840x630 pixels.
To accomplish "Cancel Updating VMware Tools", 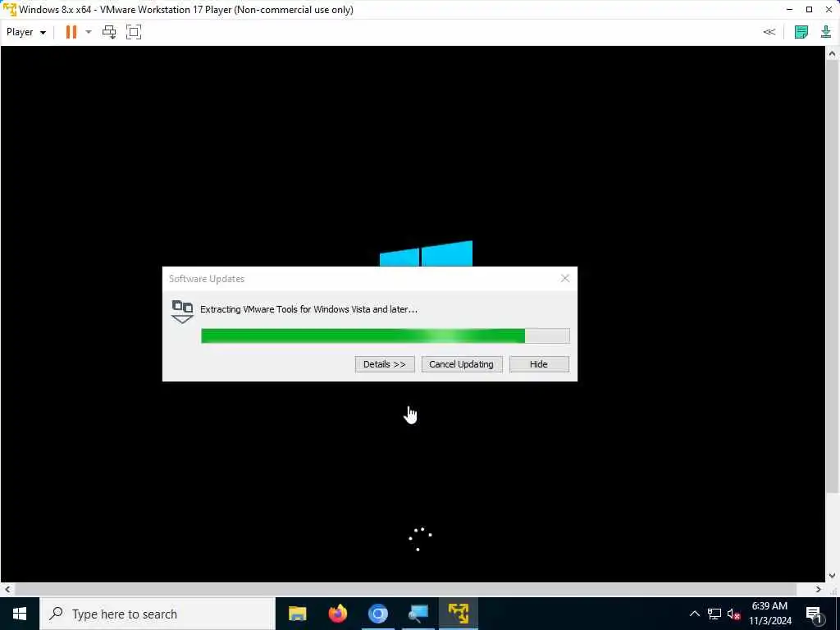I will point(461,364).
